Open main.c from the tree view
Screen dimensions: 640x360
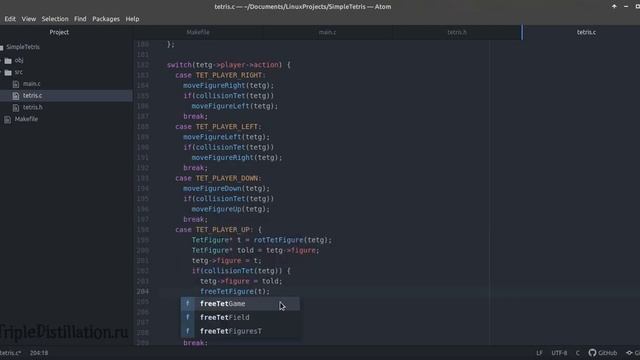[x=31, y=84]
